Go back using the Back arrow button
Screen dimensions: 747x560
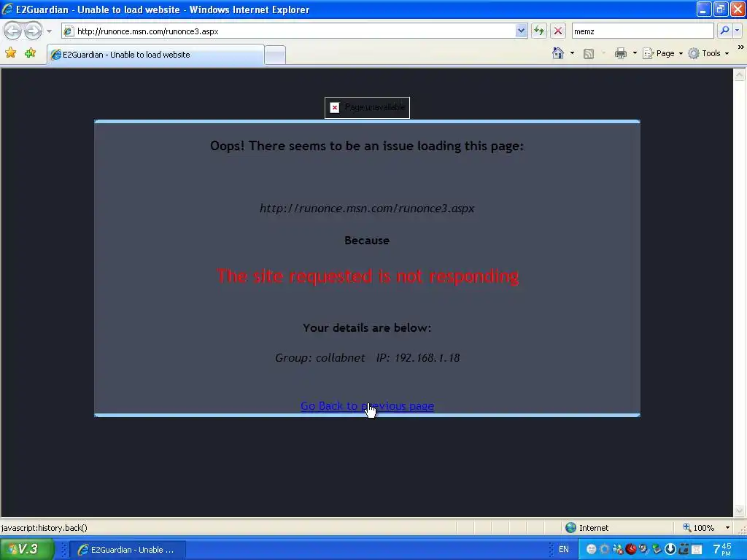[13, 31]
